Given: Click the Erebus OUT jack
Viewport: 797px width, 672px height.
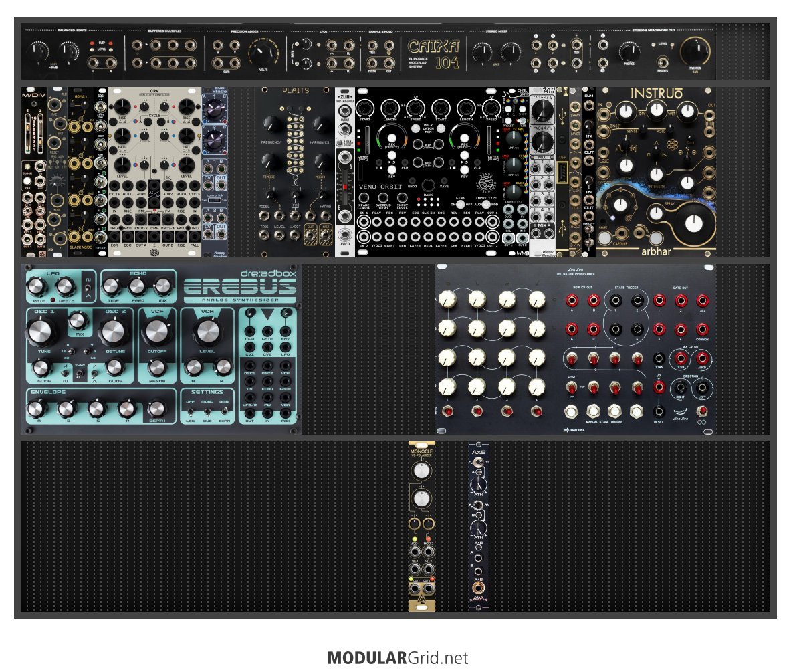Looking at the screenshot, I should 249,412.
